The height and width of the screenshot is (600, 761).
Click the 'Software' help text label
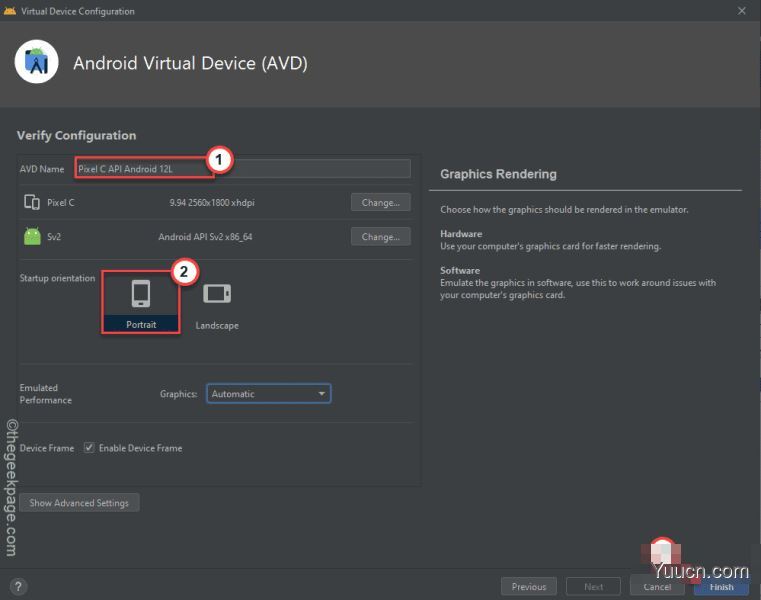[460, 270]
